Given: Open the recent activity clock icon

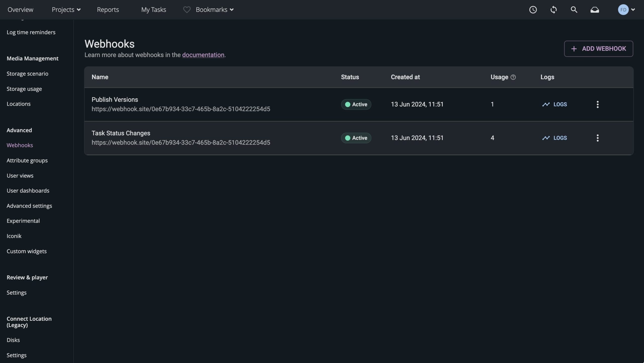Looking at the screenshot, I should pyautogui.click(x=533, y=10).
